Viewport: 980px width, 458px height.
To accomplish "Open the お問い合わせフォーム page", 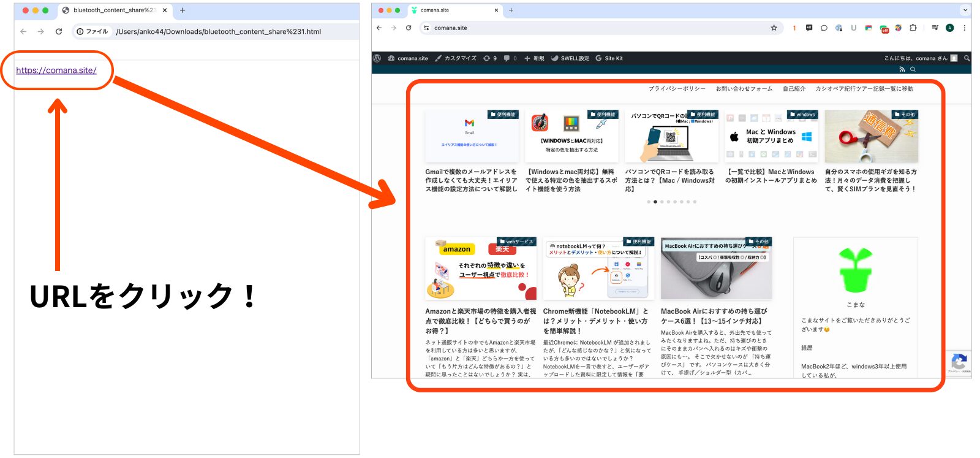I will (744, 89).
